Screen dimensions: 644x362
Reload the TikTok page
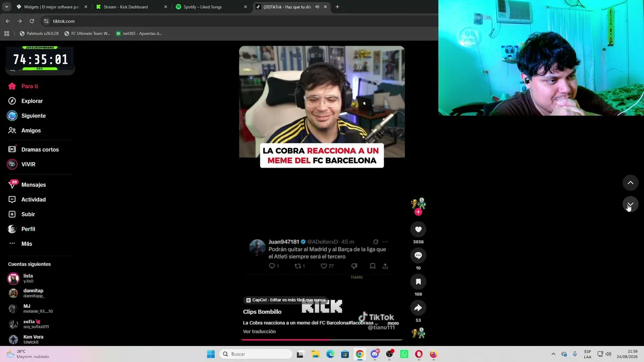(32, 21)
